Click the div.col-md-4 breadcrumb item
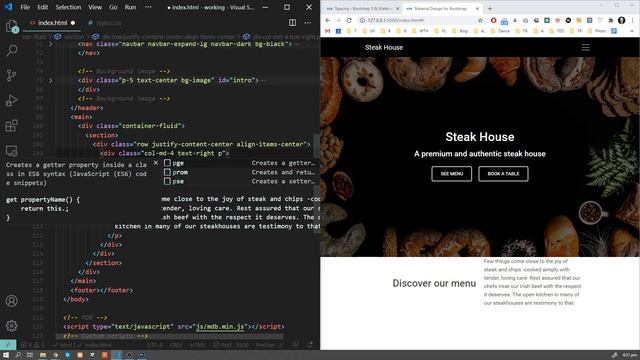This screenshot has width=640, height=360. coord(282,37)
